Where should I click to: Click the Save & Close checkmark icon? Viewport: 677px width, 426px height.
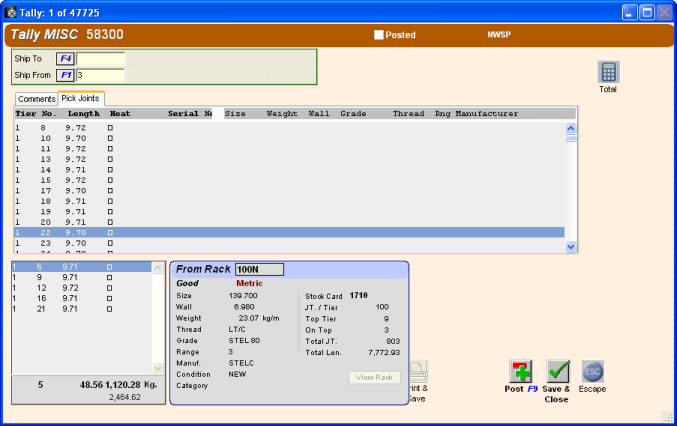559,372
